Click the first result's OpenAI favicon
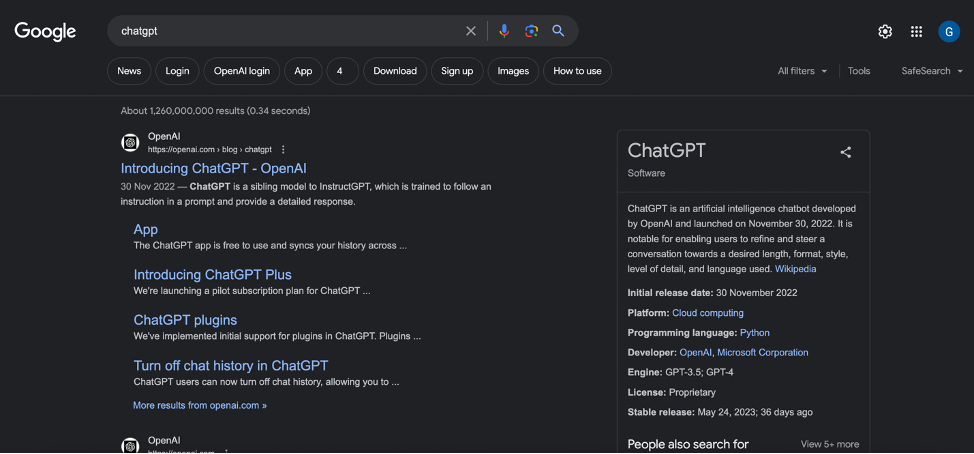This screenshot has width=974, height=454. coord(130,142)
